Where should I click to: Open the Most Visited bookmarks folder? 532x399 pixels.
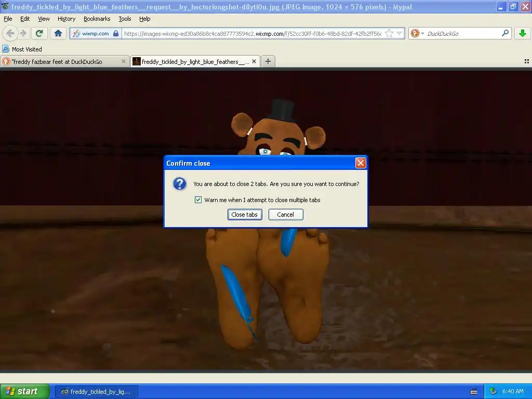22,49
